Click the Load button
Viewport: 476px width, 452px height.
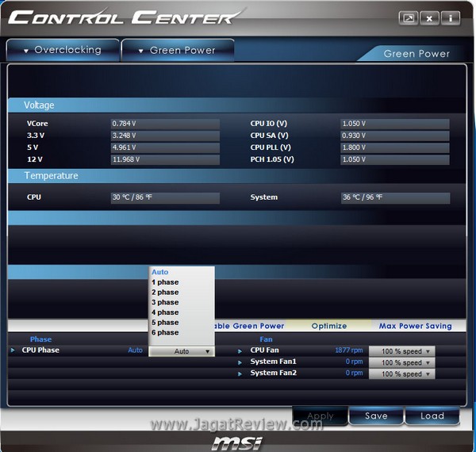(x=432, y=416)
